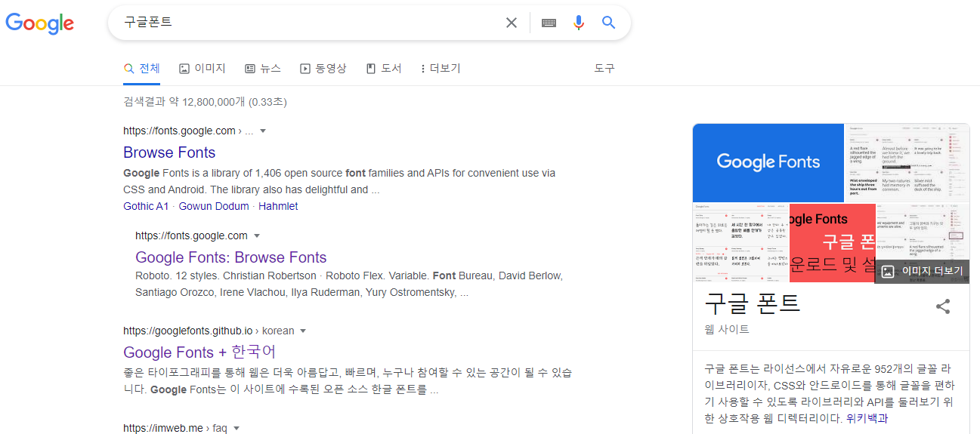Expand options arrow beside indented fonts.google.com URL

pyautogui.click(x=257, y=235)
